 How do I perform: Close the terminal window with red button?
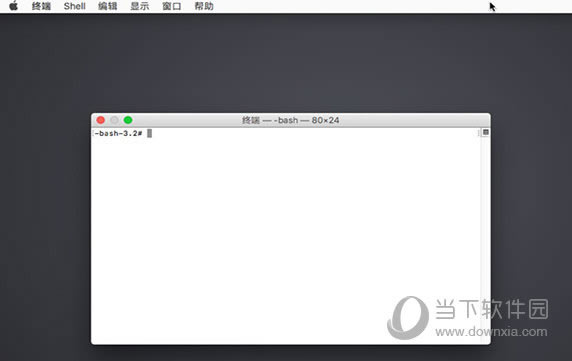tap(101, 120)
